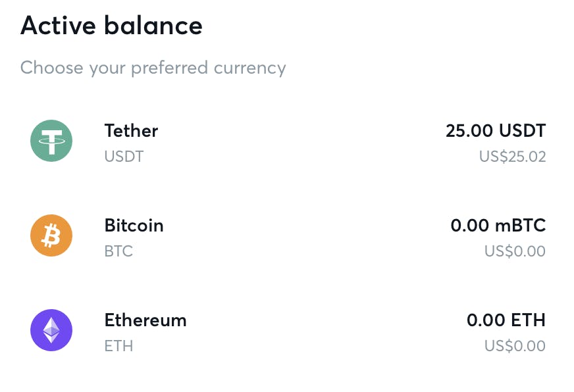Click the BTC ticker label
This screenshot has height=392, width=574.
(118, 251)
